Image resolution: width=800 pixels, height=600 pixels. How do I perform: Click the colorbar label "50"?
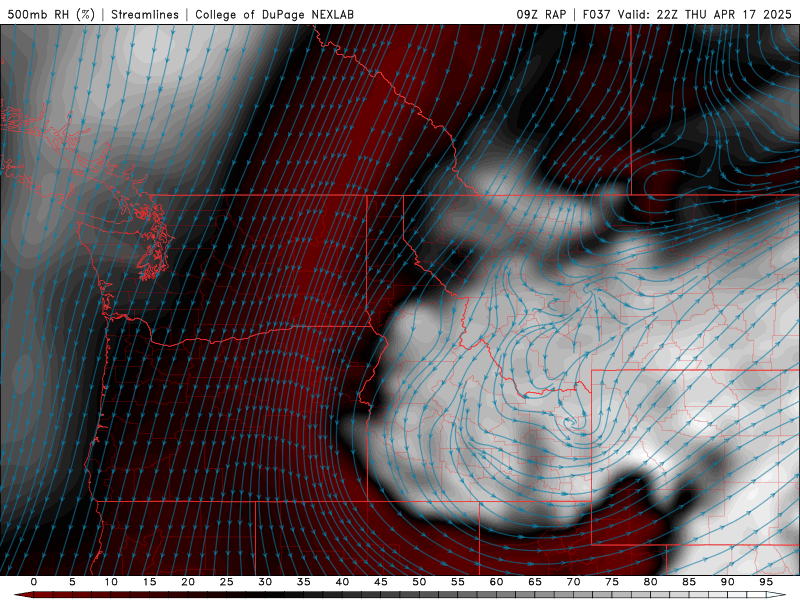pos(419,582)
